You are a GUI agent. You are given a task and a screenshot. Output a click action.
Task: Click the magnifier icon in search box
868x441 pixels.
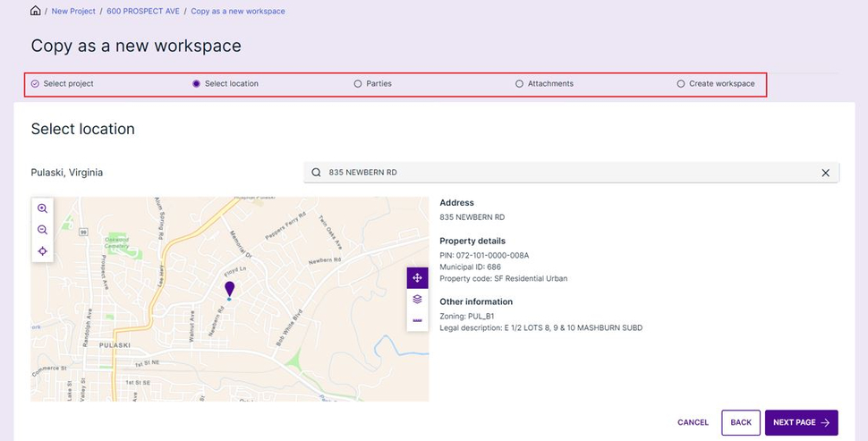316,173
